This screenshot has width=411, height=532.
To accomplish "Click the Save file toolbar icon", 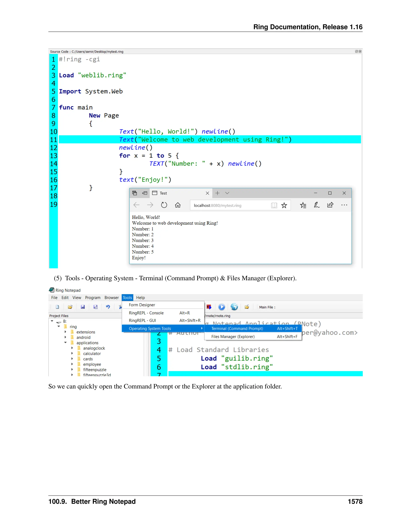I will pyautogui.click(x=83, y=307).
